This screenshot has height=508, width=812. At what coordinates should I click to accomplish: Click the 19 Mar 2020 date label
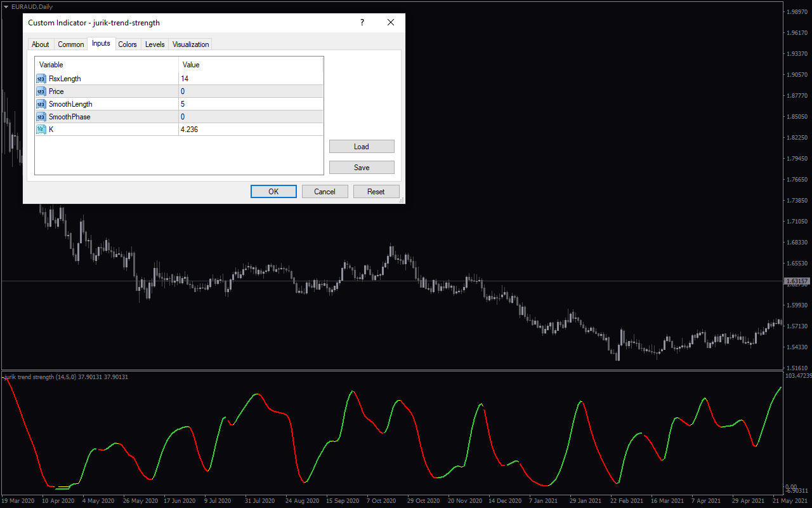coord(18,500)
